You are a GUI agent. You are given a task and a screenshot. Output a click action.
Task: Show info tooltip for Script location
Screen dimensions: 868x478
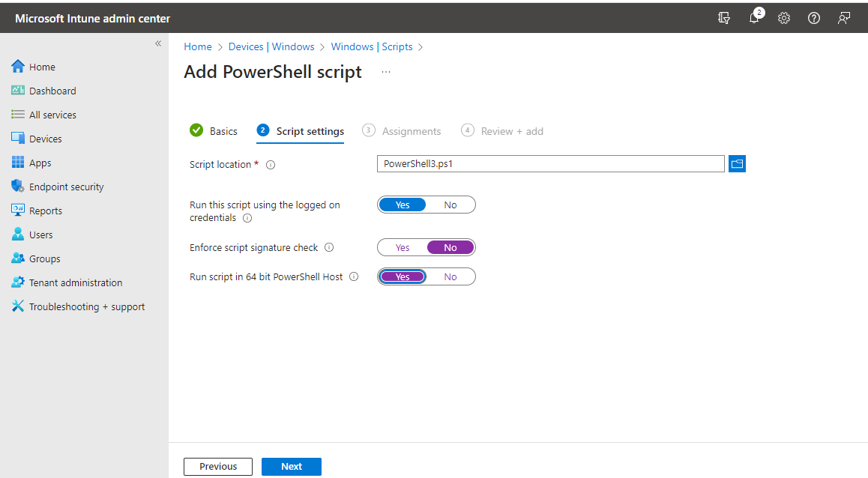[x=271, y=165]
